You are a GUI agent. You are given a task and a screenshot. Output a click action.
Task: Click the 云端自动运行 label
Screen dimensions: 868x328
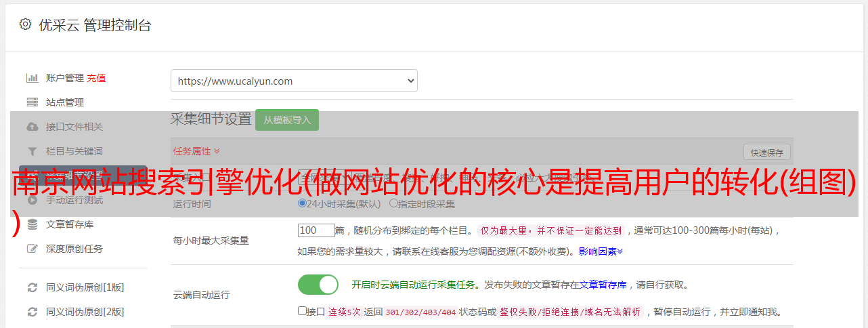click(202, 295)
